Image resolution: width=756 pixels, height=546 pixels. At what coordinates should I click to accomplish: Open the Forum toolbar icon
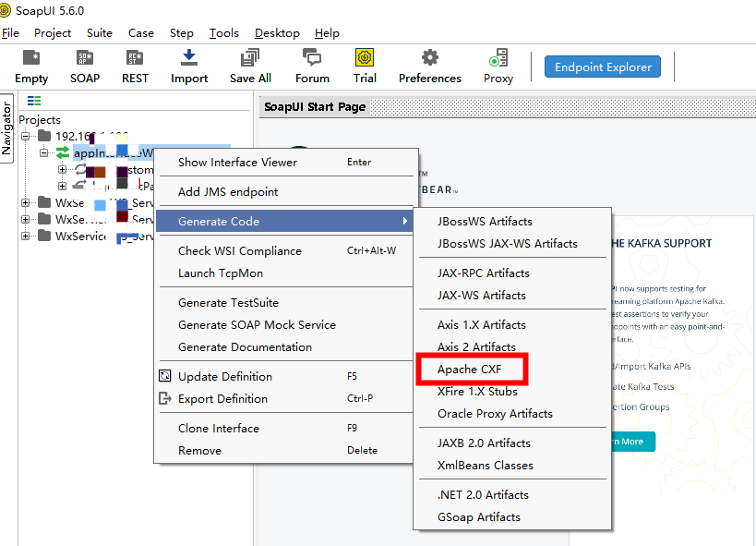pos(312,57)
